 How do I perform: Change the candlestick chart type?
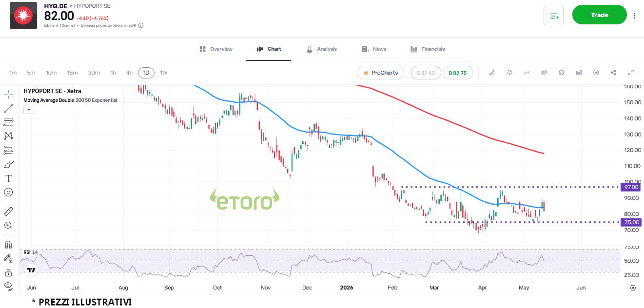click(x=544, y=73)
